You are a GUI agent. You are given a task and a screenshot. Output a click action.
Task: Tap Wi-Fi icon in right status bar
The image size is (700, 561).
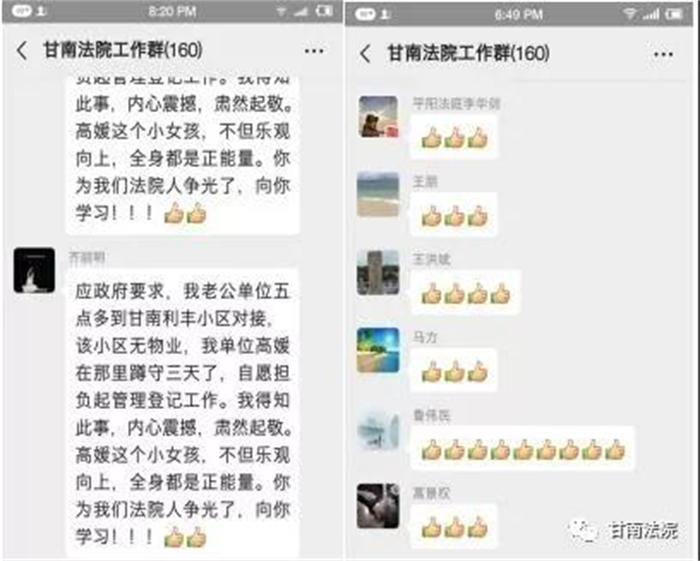click(x=629, y=14)
